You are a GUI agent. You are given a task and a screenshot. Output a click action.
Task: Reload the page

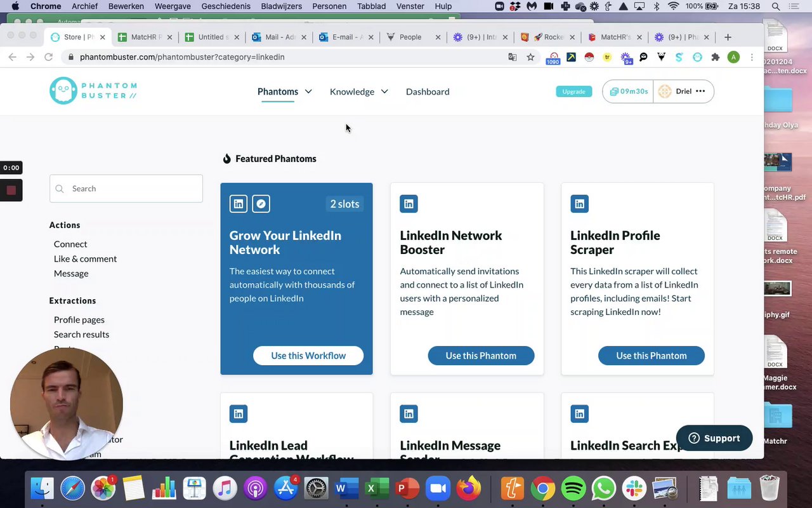(x=48, y=57)
